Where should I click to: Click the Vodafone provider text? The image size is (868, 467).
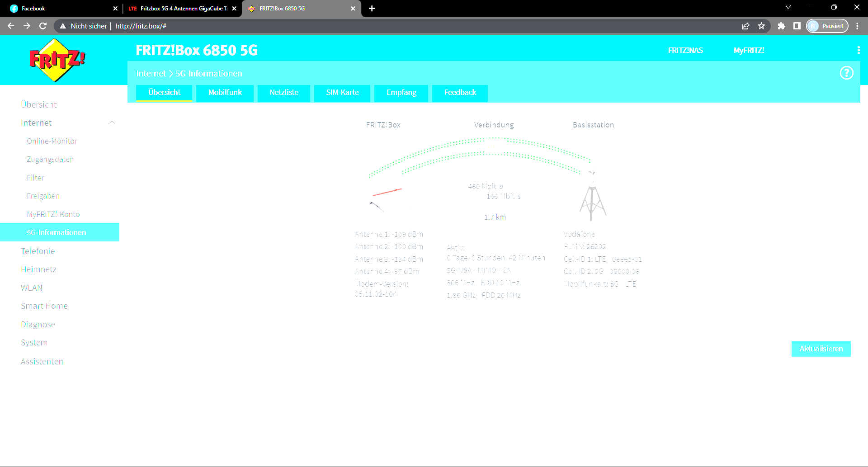[x=579, y=234]
